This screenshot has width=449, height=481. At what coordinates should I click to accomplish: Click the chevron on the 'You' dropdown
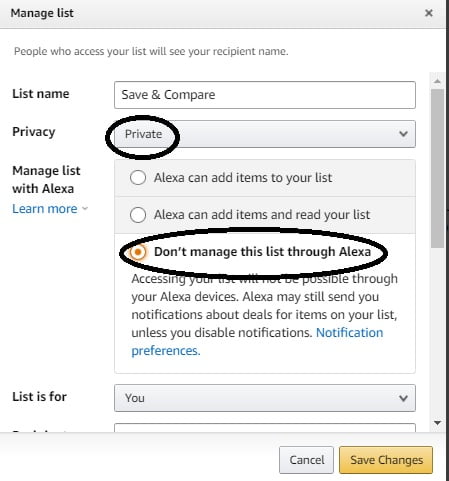pyautogui.click(x=403, y=398)
